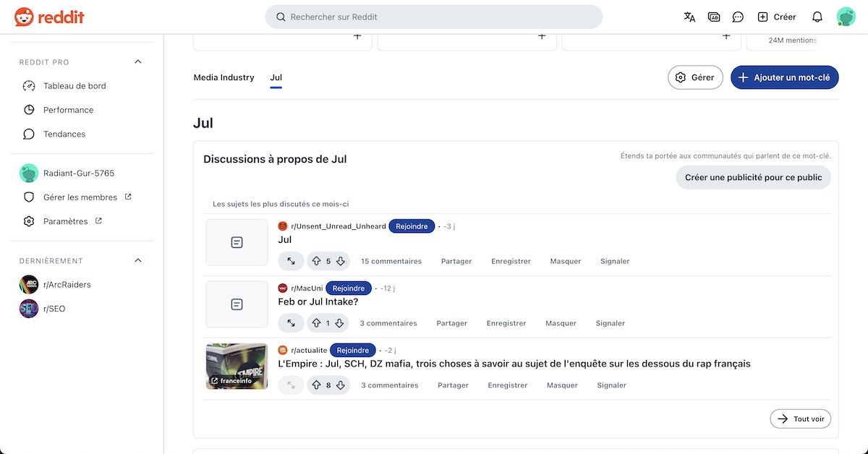Screen dimensions: 868x454
Task: Join r/MacUni with Rejoindre button
Action: coord(348,288)
